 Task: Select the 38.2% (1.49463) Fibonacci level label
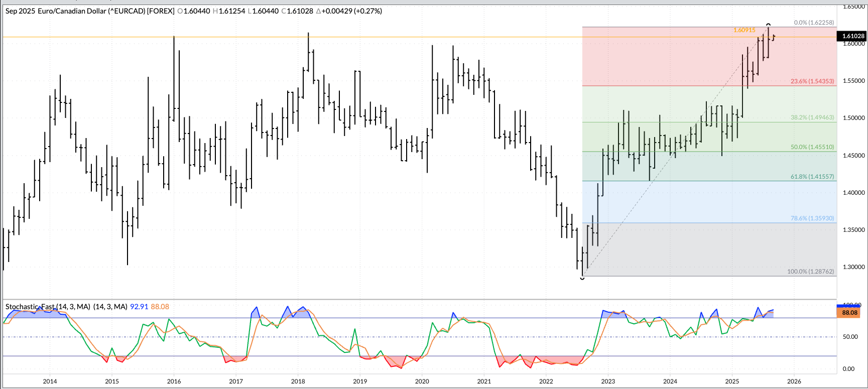pyautogui.click(x=812, y=117)
